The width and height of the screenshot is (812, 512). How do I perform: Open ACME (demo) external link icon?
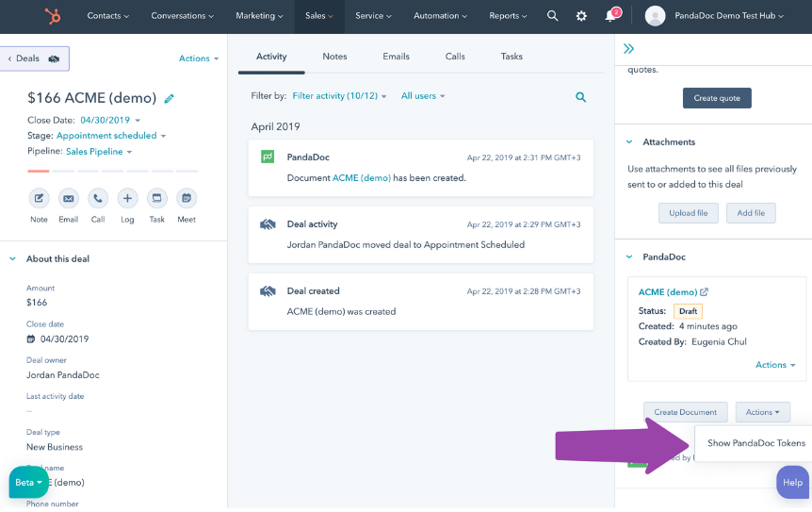tap(704, 292)
